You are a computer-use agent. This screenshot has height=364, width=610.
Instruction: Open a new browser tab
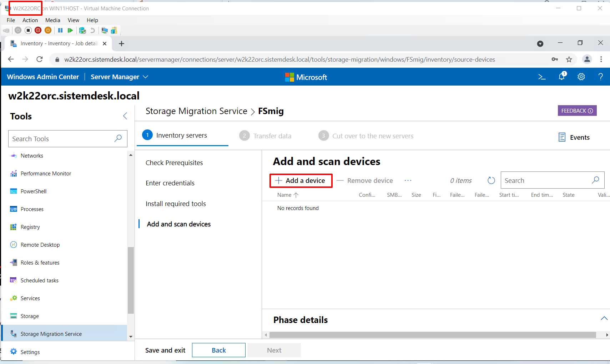[121, 43]
